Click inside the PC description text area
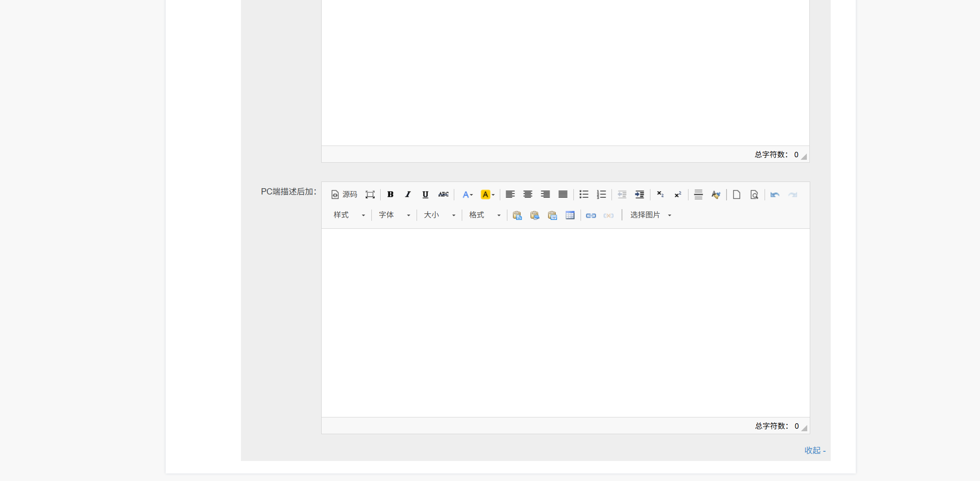 pyautogui.click(x=565, y=322)
